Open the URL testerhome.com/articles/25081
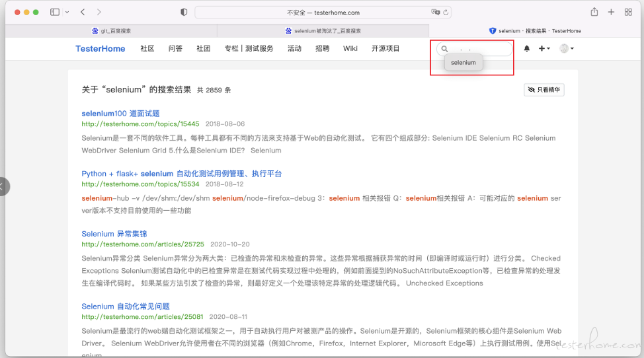This screenshot has width=644, height=358. pos(142,317)
